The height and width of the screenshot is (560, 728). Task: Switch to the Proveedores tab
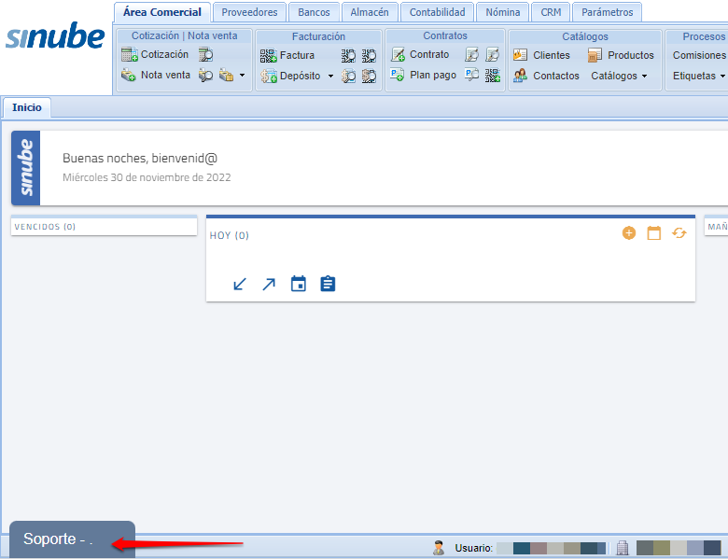tap(249, 12)
